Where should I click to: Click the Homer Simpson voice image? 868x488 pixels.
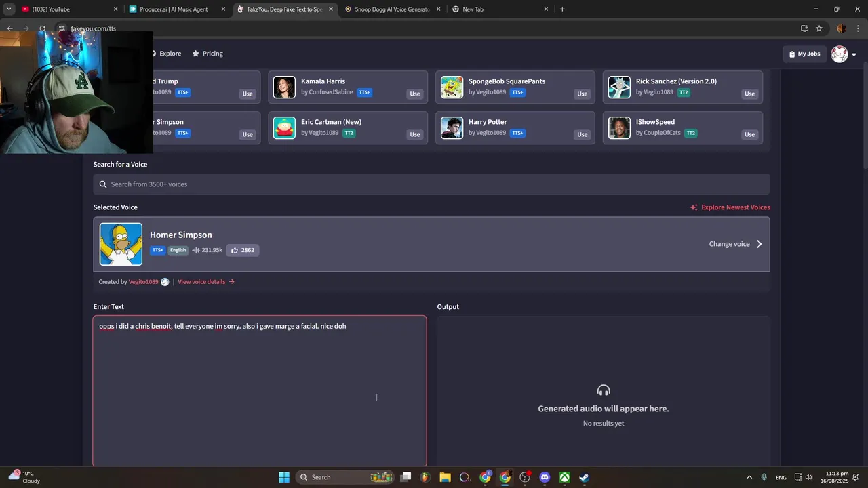[x=121, y=244]
